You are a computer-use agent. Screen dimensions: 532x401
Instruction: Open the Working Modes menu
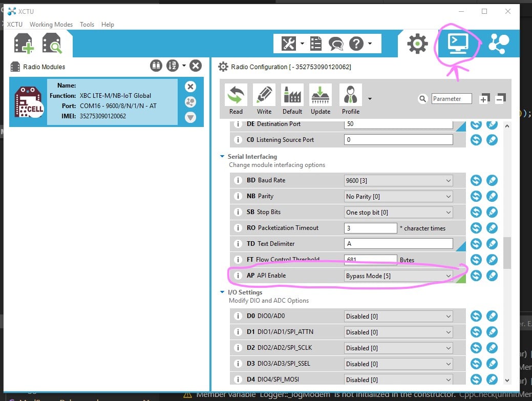click(51, 25)
